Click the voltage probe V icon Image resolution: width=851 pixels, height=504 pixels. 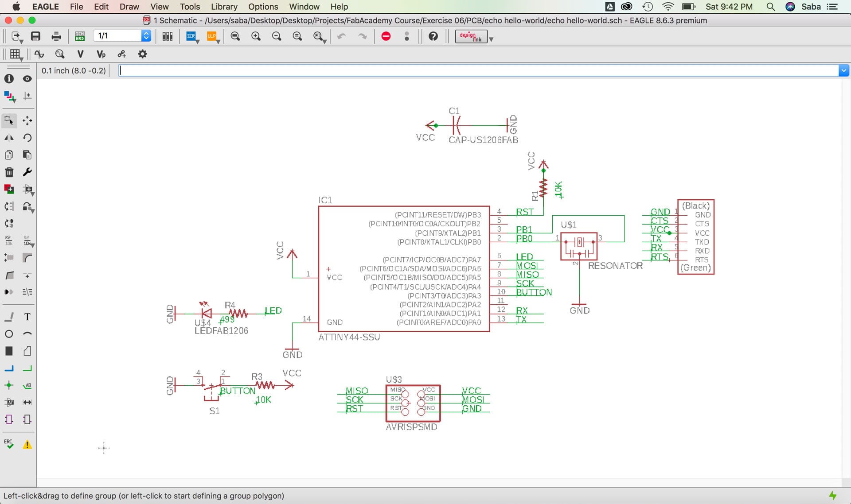(x=80, y=54)
